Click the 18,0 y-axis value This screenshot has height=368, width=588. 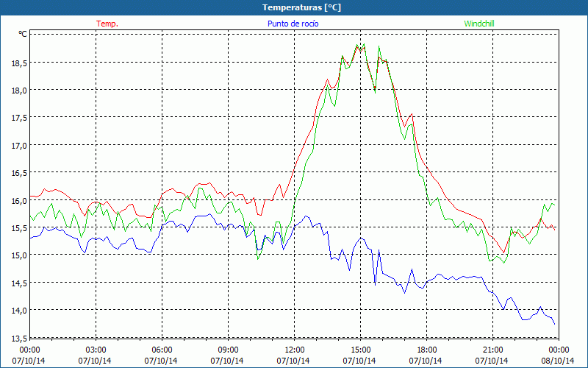(x=20, y=90)
